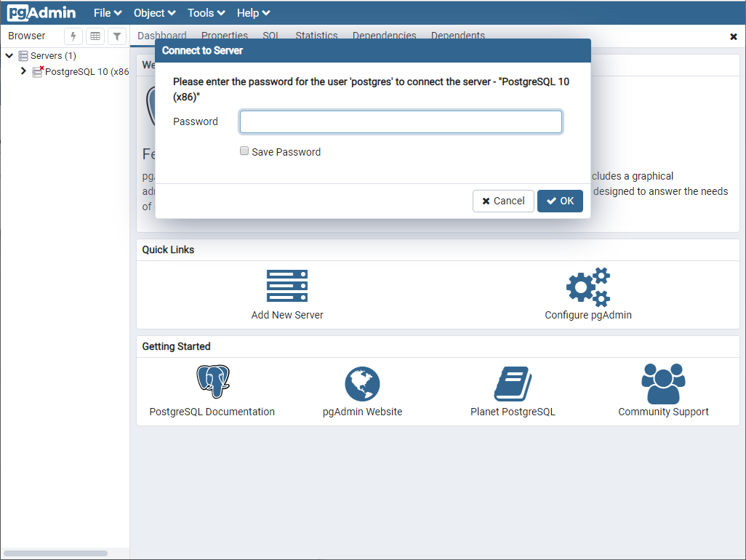This screenshot has width=746, height=560.
Task: Open the Tools menu
Action: (x=206, y=13)
